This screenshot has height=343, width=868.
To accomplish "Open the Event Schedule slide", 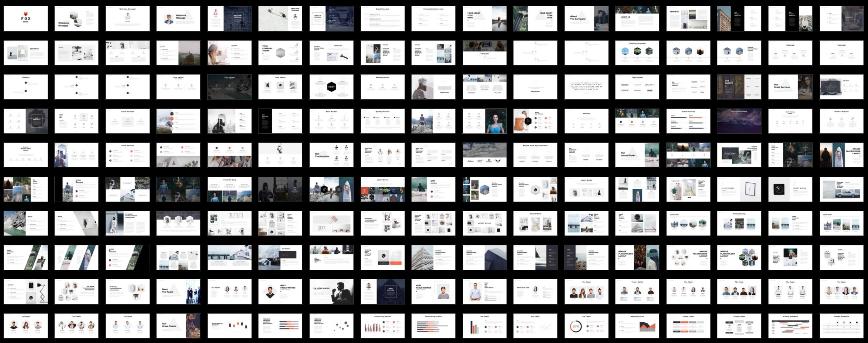I will click(383, 19).
